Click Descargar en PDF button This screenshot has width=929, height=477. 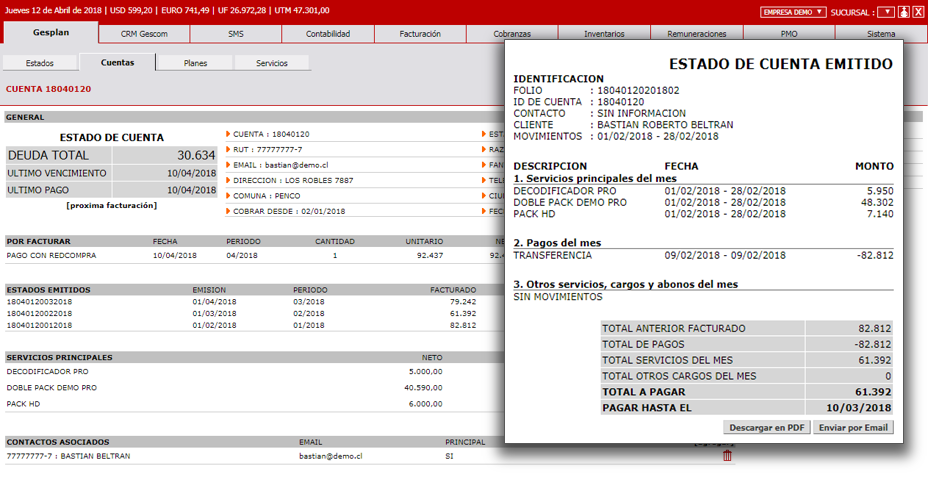coord(767,427)
